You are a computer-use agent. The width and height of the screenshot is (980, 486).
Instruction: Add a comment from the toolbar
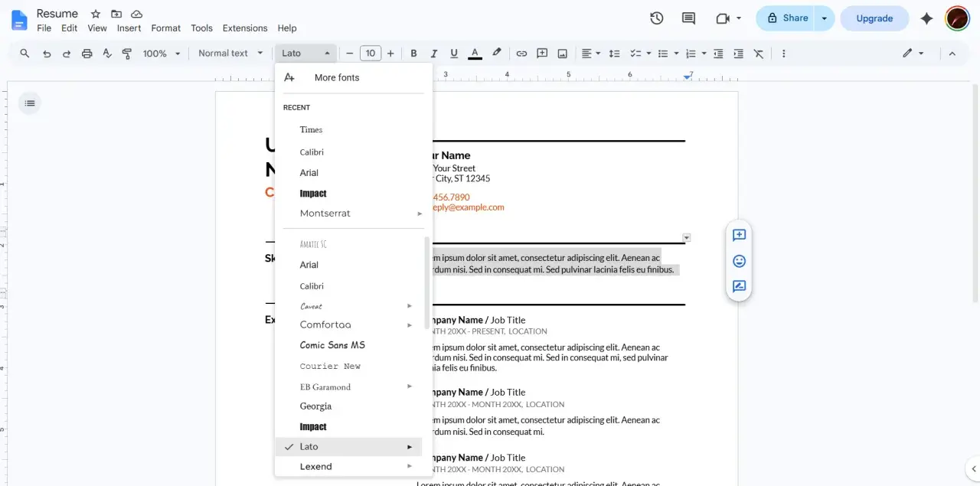point(542,54)
